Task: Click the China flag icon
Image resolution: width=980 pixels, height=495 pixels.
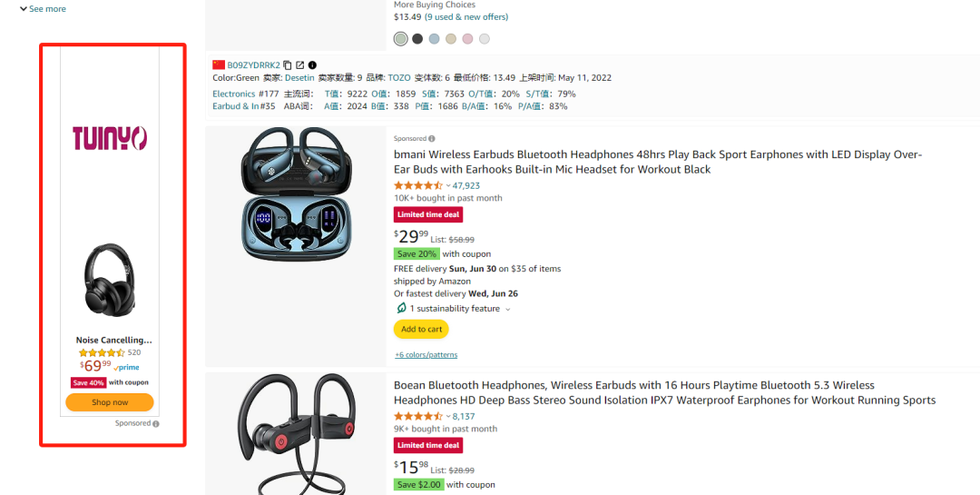Action: [x=219, y=65]
